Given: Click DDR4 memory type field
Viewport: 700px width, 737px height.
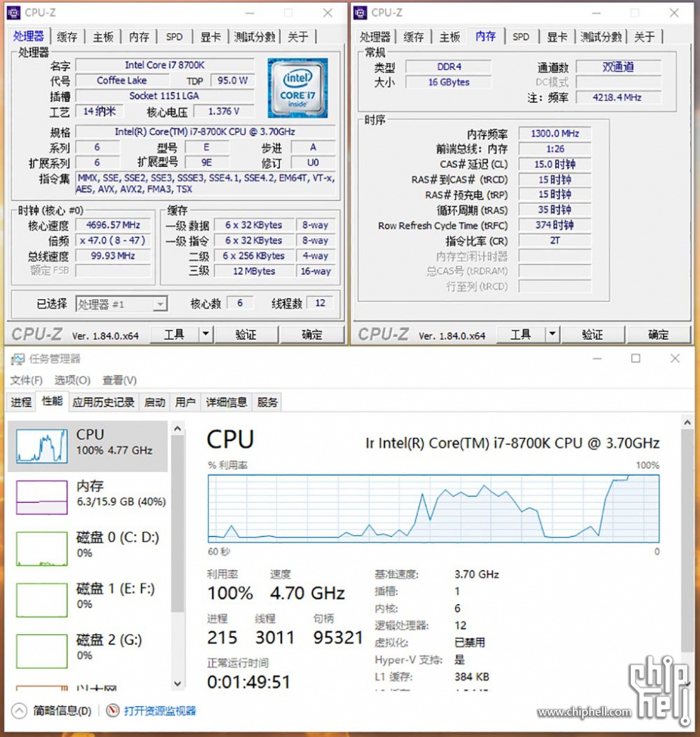Looking at the screenshot, I should pyautogui.click(x=449, y=66).
